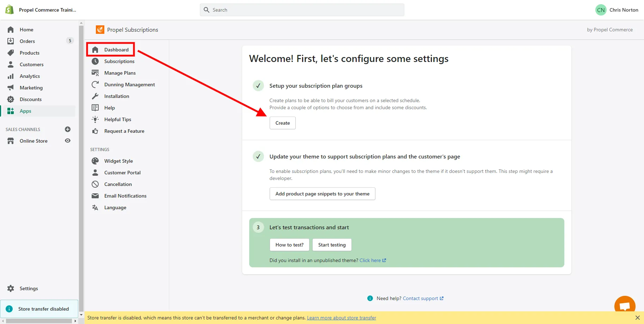The image size is (644, 324).
Task: Click the Orders inbox icon
Action: pyautogui.click(x=11, y=41)
